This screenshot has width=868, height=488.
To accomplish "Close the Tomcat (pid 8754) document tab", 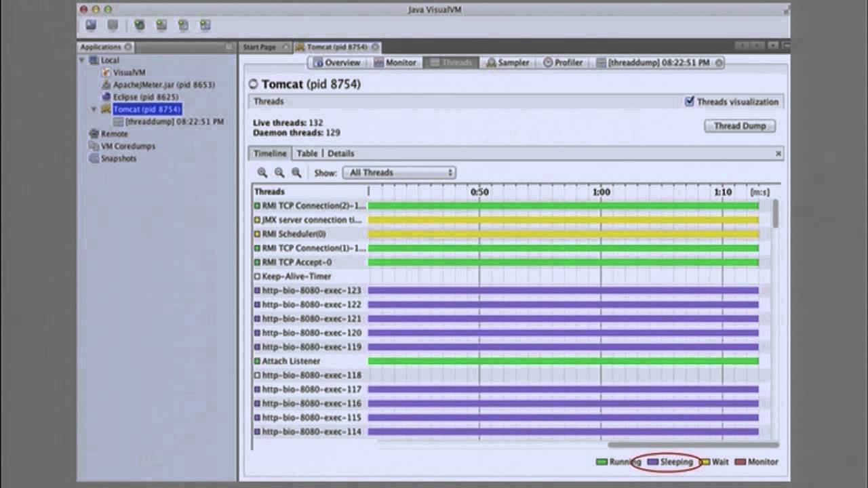I will (x=375, y=47).
